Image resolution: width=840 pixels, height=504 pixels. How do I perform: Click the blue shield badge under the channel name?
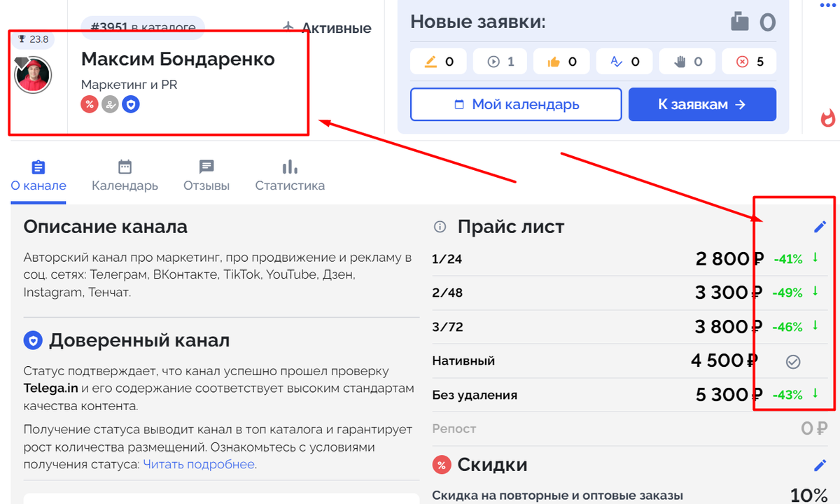coord(130,104)
